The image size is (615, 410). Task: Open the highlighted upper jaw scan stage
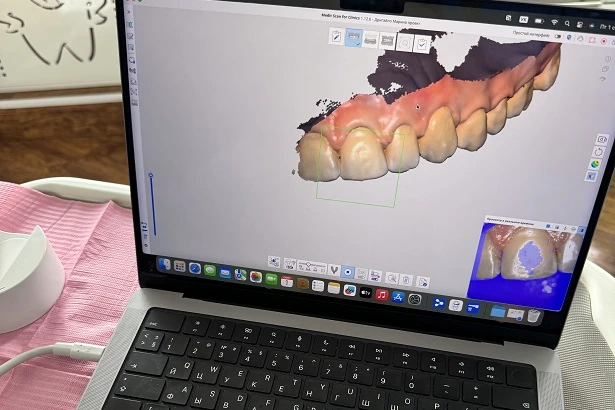(x=354, y=38)
